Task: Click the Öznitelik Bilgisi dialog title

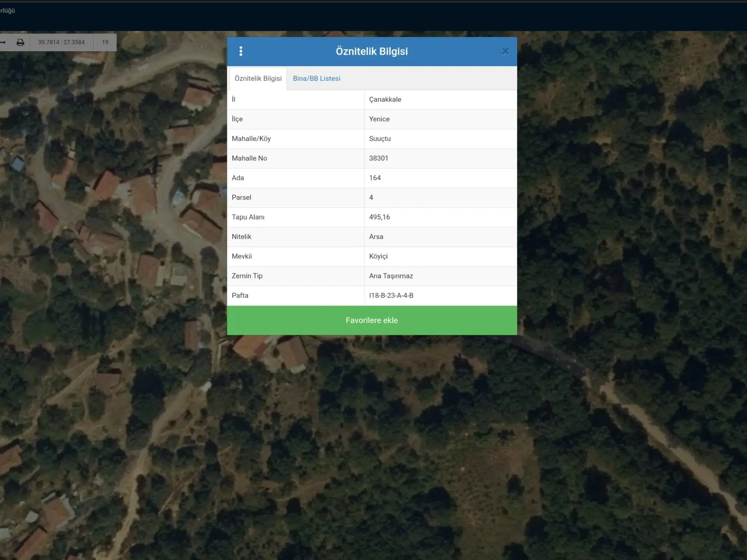Action: pyautogui.click(x=372, y=51)
